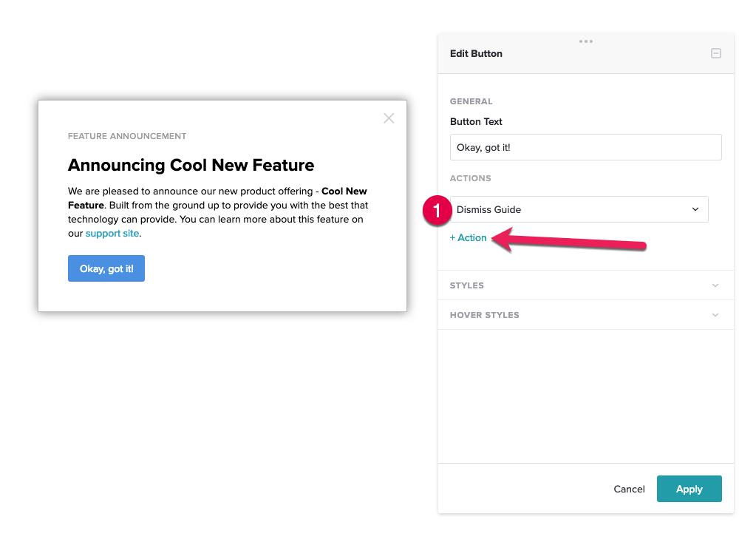
Task: Click the 'Edit Button' panel title
Action: (x=476, y=53)
